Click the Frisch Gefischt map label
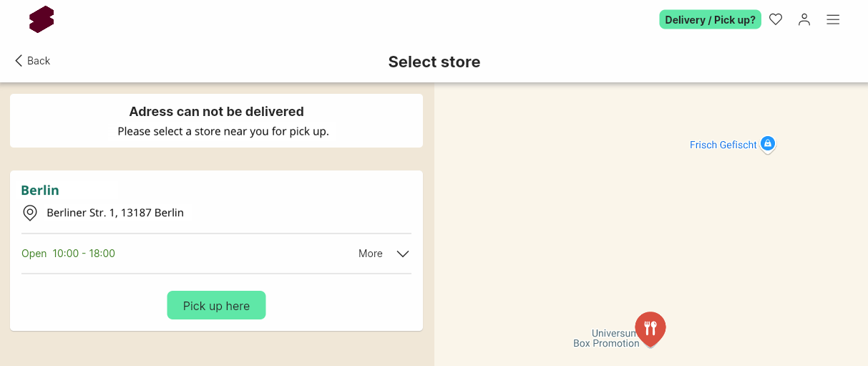The image size is (868, 366). [x=723, y=145]
